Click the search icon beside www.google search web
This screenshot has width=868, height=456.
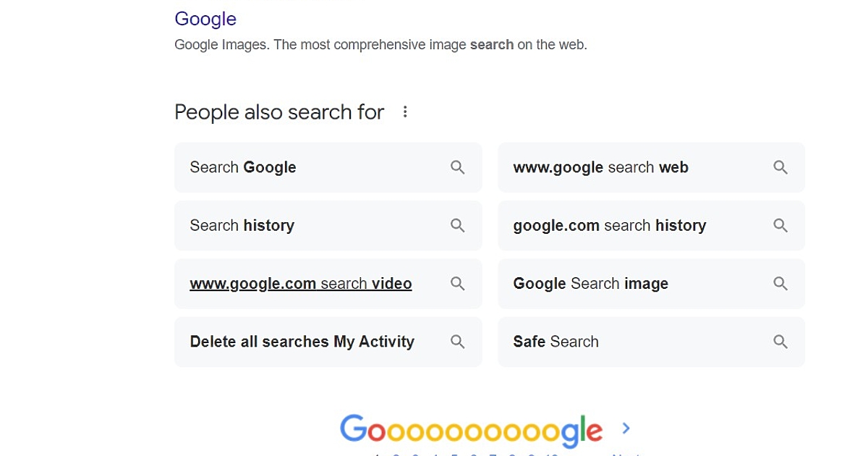tap(780, 167)
